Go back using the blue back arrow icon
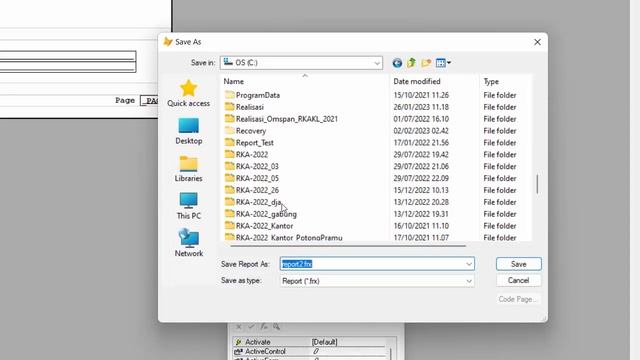 click(x=397, y=63)
